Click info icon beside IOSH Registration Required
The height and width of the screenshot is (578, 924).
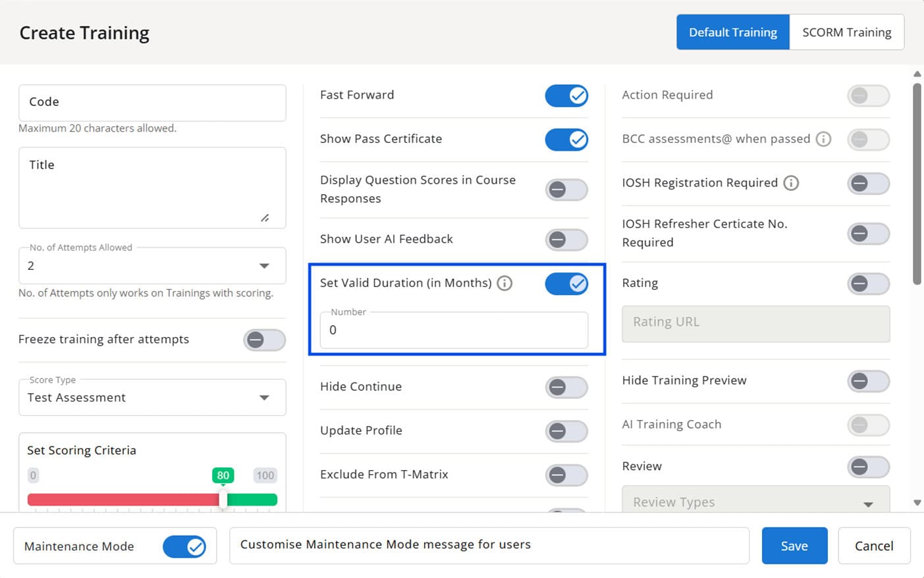coord(791,183)
